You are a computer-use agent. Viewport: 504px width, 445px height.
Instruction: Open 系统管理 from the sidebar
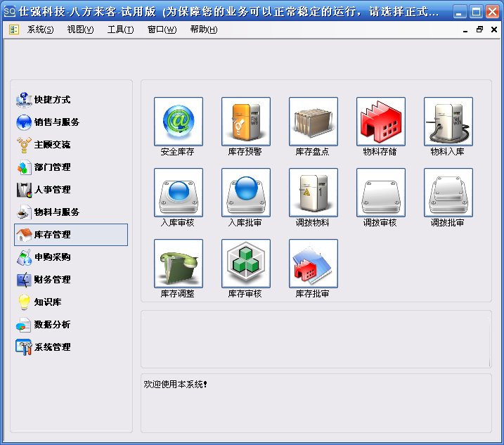click(x=52, y=347)
